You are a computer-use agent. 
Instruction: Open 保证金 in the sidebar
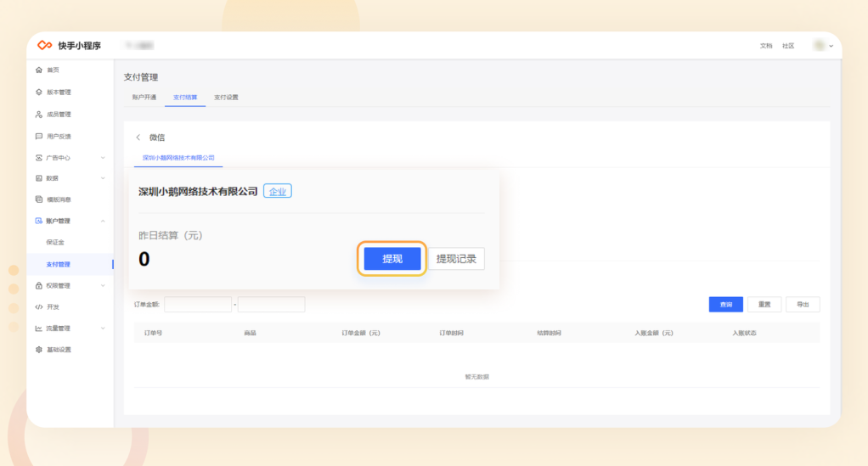[55, 243]
